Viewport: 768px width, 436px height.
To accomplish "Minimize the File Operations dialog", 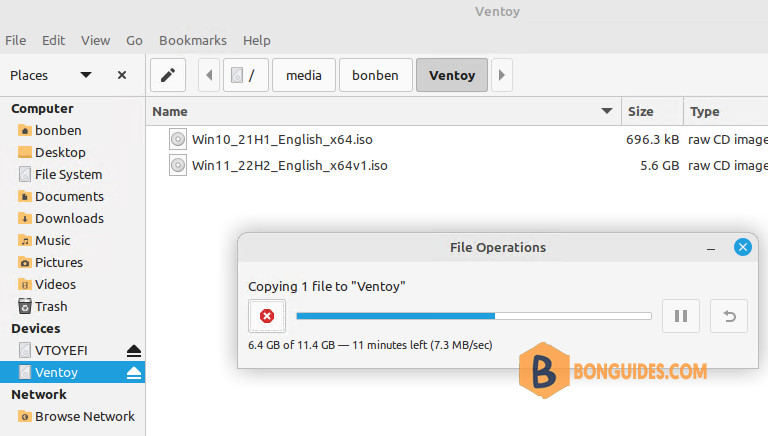I will pyautogui.click(x=711, y=248).
